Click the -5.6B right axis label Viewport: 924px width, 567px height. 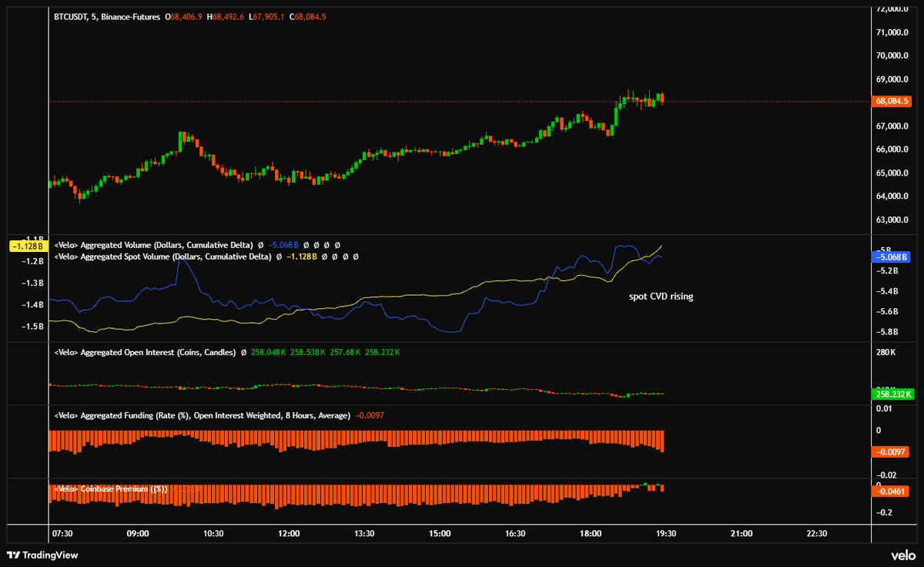click(x=887, y=311)
